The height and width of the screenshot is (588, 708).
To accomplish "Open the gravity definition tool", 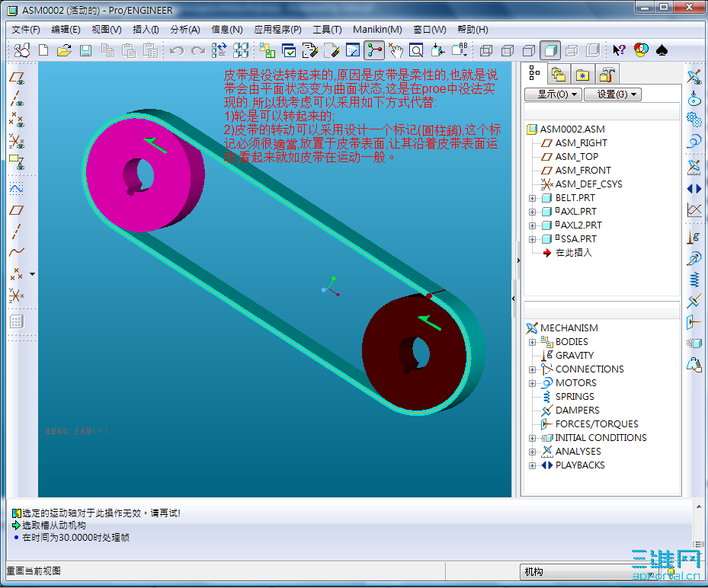I will (694, 237).
